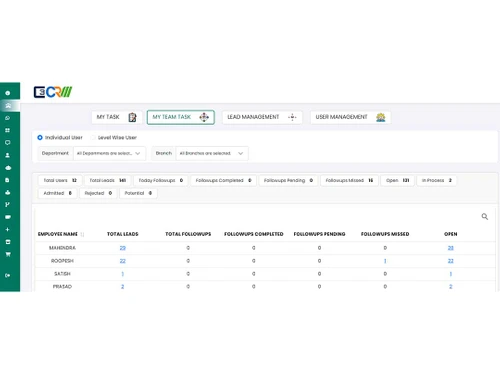Click the Followups Completed column header
Image resolution: width=500 pixels, height=375 pixels.
point(254,234)
